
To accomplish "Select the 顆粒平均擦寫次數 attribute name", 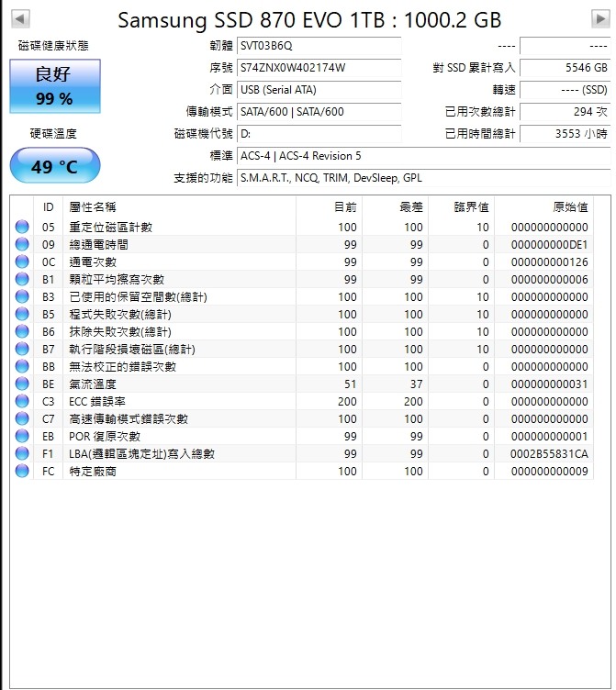I will point(117,280).
